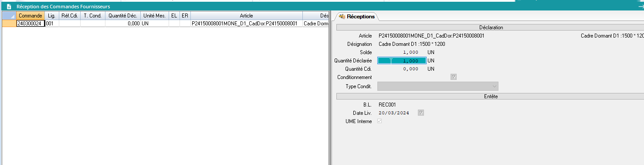
Task: Click the EL column header
Action: click(174, 16)
